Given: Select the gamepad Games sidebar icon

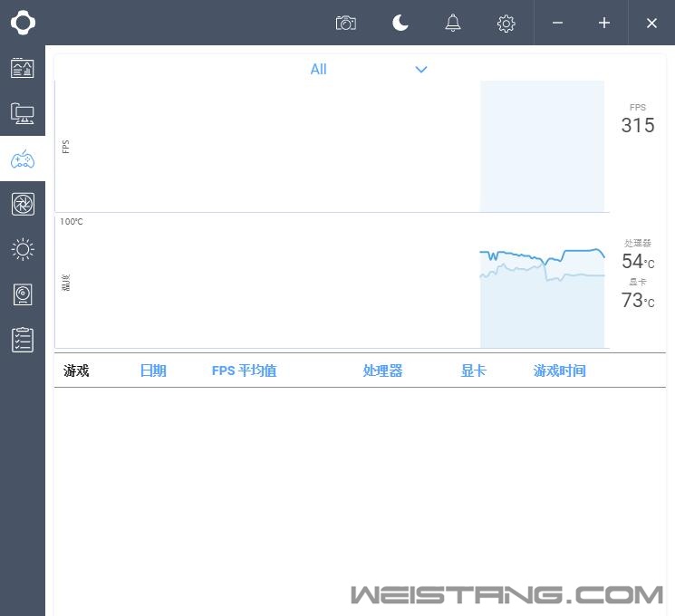Looking at the screenshot, I should pyautogui.click(x=23, y=160).
